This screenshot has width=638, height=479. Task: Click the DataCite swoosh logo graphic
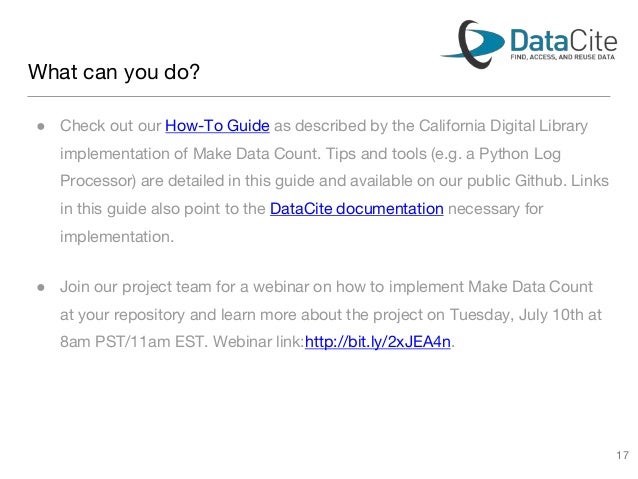473,44
